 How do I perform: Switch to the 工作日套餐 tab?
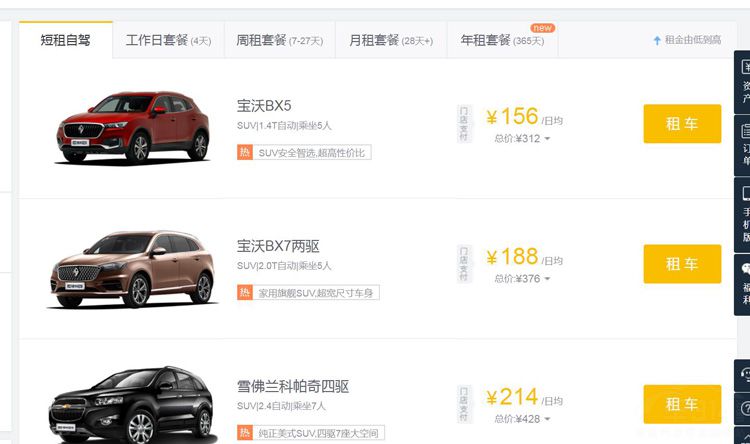(x=168, y=41)
